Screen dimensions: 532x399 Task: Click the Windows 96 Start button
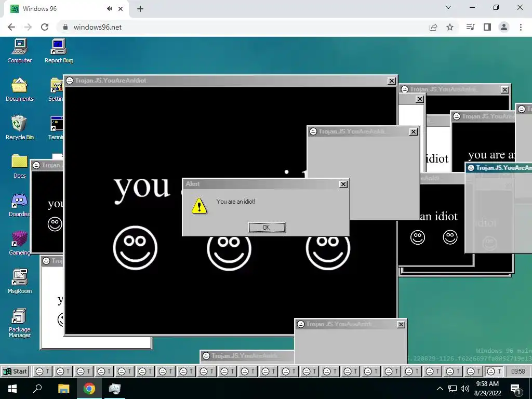point(15,371)
